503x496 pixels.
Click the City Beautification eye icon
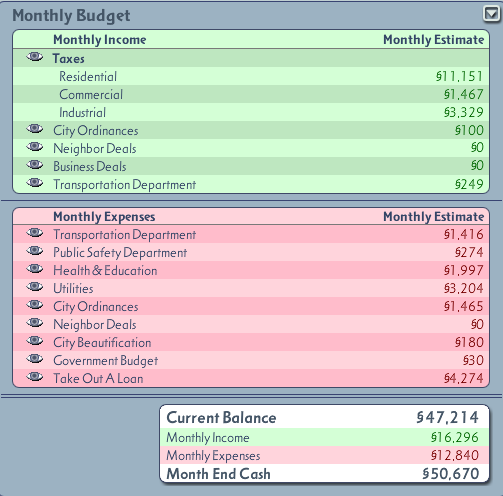(35, 341)
